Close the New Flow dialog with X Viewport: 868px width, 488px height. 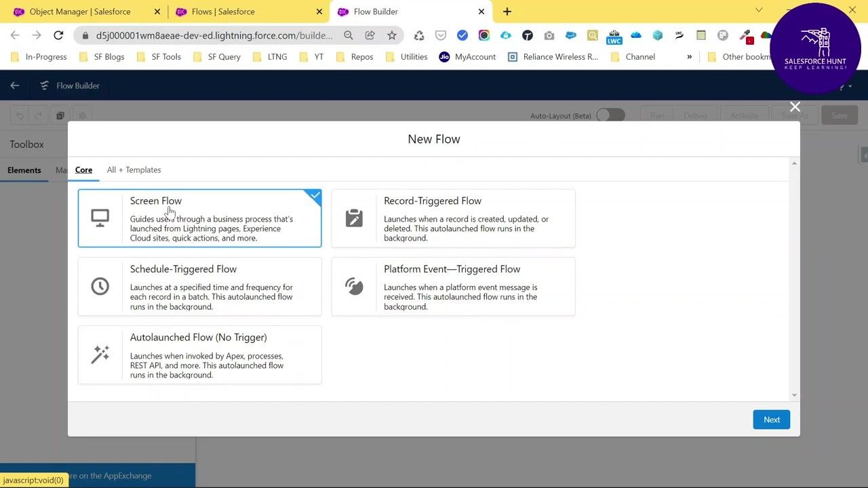[795, 107]
